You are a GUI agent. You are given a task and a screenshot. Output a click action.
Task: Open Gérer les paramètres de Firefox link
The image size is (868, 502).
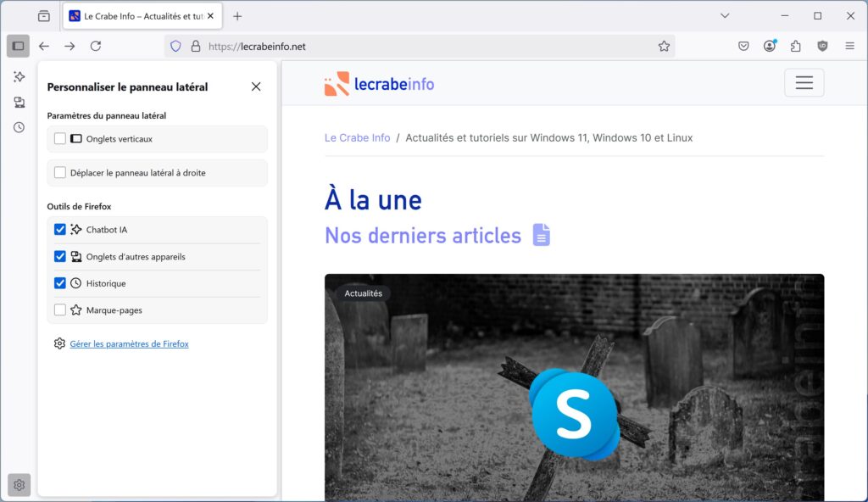[129, 343]
